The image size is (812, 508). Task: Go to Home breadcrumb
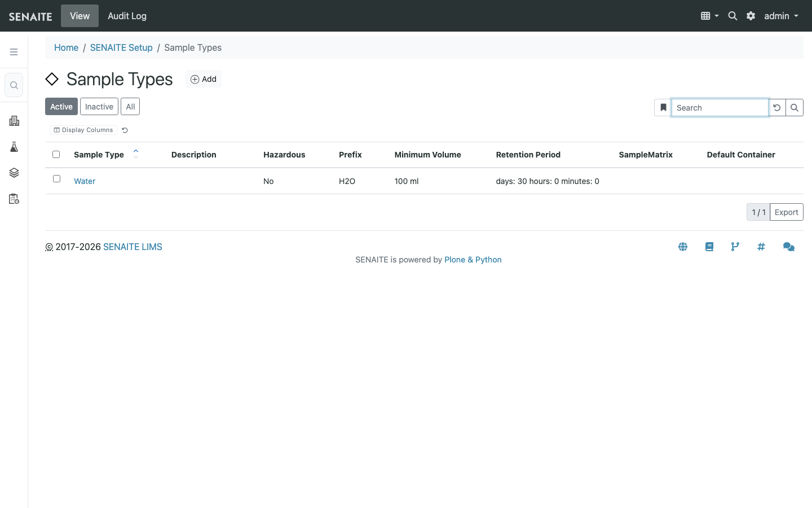(x=66, y=47)
